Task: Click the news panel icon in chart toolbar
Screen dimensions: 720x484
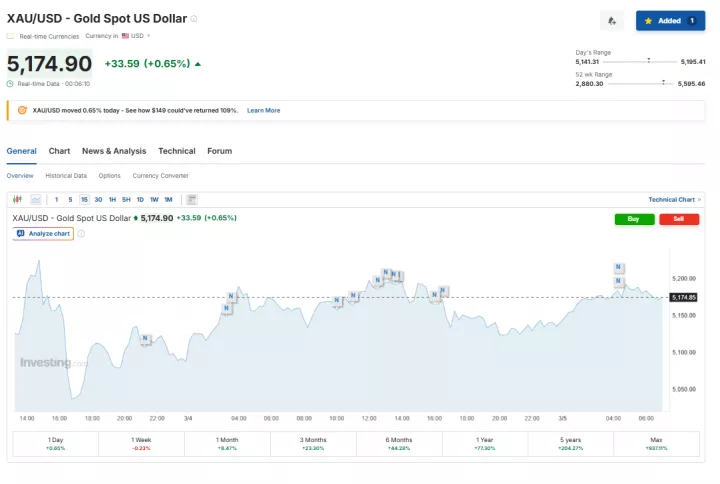Action: 192,199
